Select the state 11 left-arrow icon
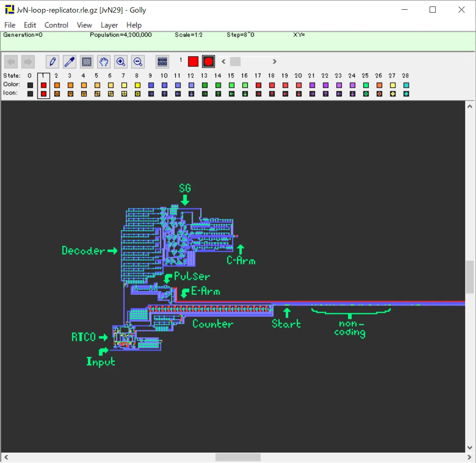 (x=178, y=94)
